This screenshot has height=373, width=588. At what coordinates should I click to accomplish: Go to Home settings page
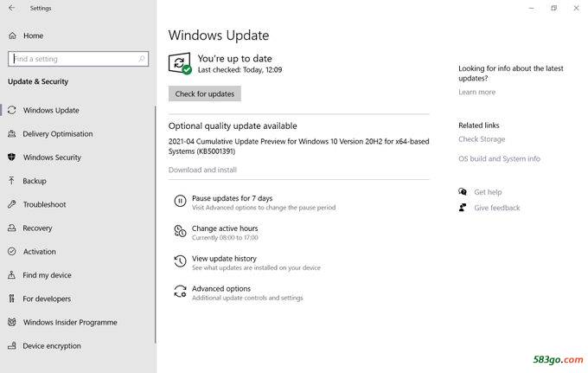pos(33,35)
